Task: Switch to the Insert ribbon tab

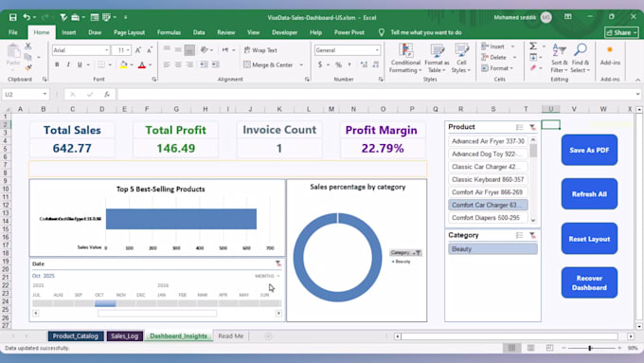Action: coord(68,32)
